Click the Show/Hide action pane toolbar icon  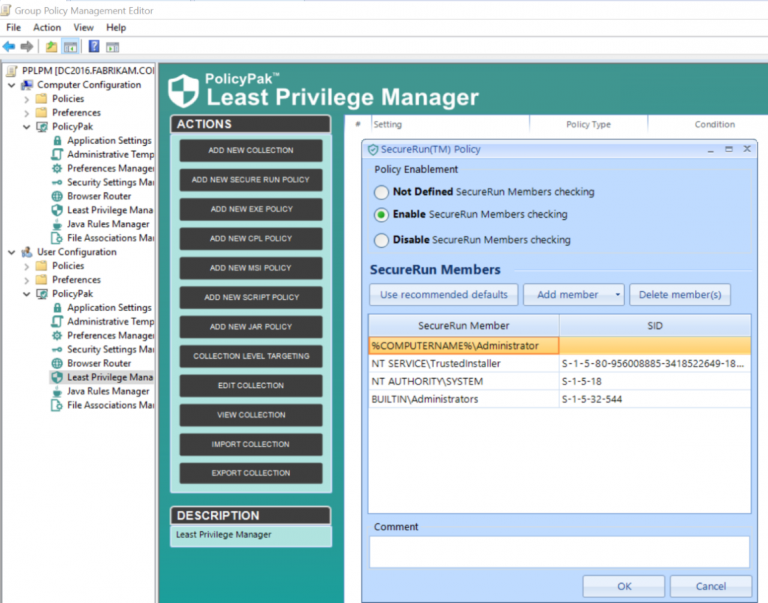coord(113,47)
